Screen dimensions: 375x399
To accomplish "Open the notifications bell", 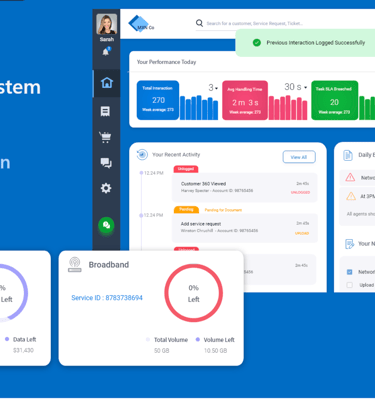I will click(x=106, y=52).
